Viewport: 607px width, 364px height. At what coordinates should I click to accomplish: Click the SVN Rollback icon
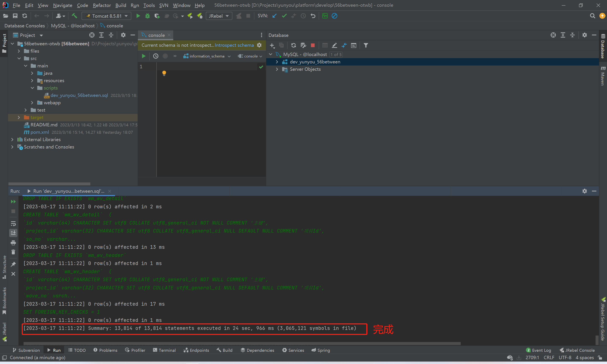[x=313, y=16]
